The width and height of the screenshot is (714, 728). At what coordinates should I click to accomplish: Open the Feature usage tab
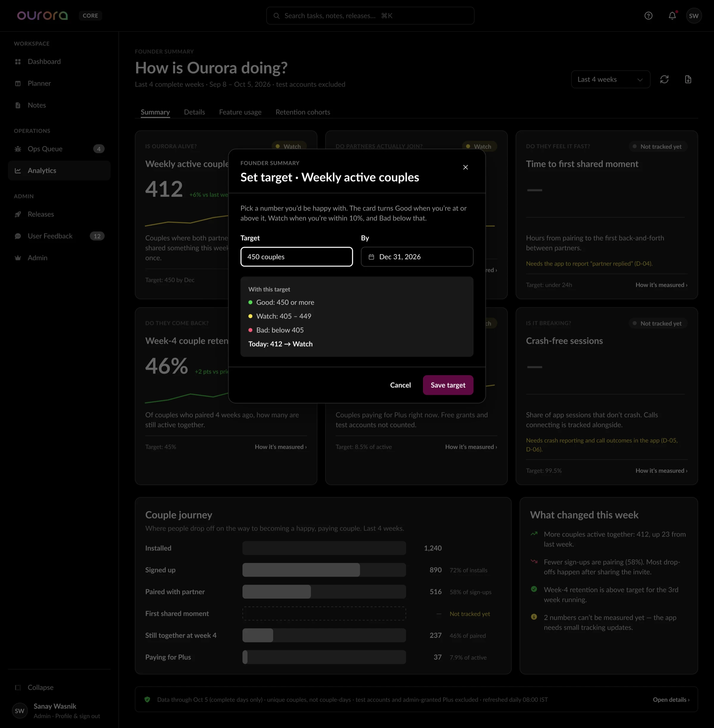coord(240,112)
